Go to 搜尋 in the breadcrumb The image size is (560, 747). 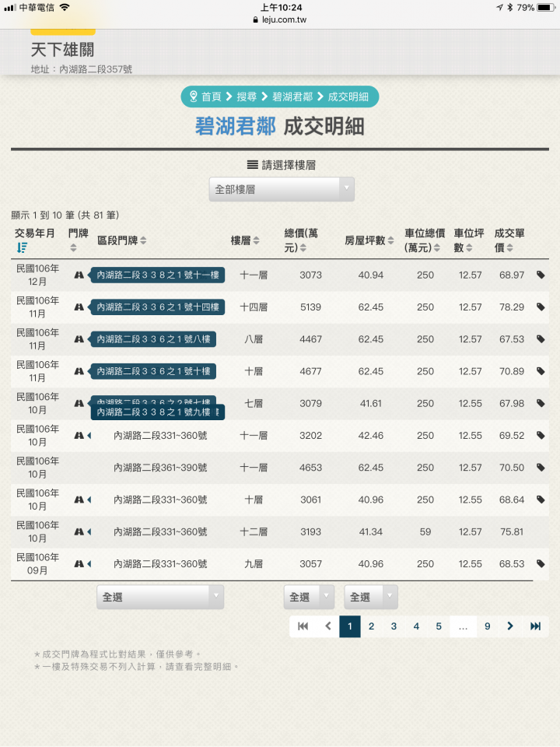pyautogui.click(x=247, y=96)
